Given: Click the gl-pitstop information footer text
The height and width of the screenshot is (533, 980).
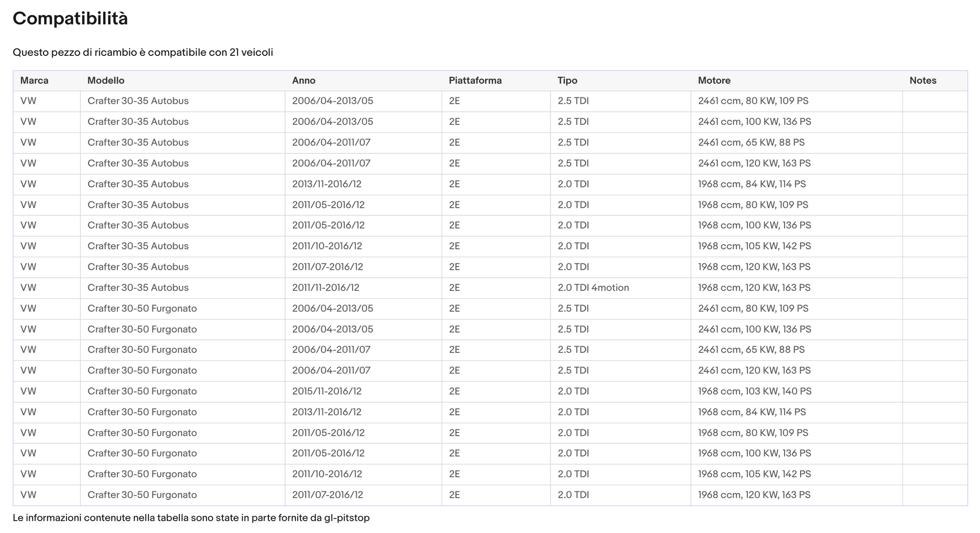Looking at the screenshot, I should (x=191, y=518).
